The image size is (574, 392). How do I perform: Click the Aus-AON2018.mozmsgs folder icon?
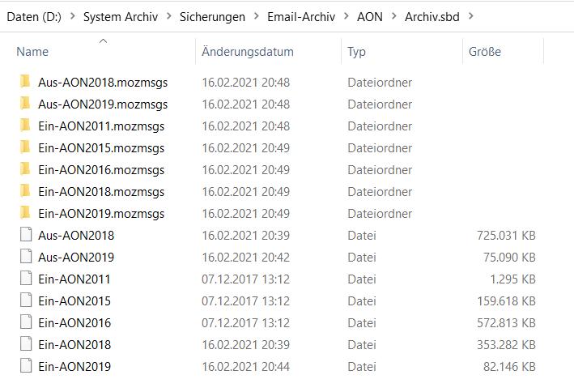coord(25,82)
